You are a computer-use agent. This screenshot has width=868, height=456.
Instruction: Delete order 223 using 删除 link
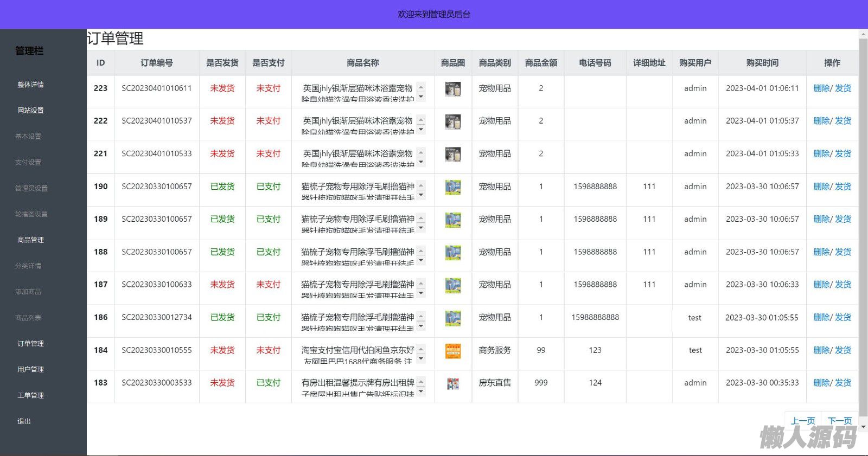pyautogui.click(x=821, y=88)
